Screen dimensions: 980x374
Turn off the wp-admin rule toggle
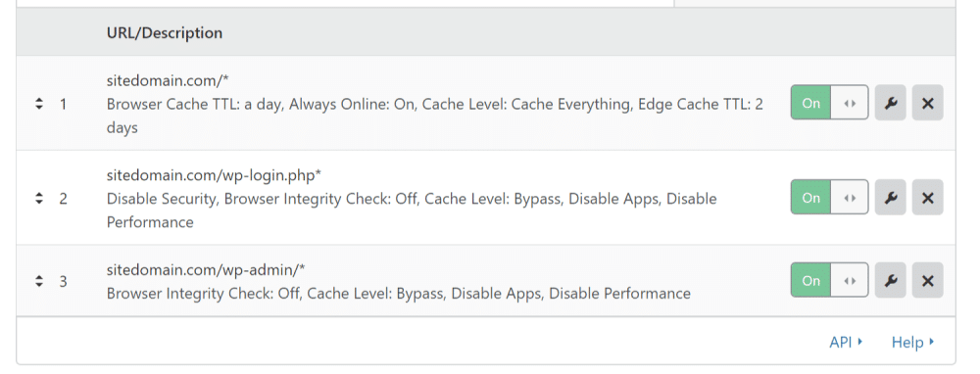click(829, 280)
